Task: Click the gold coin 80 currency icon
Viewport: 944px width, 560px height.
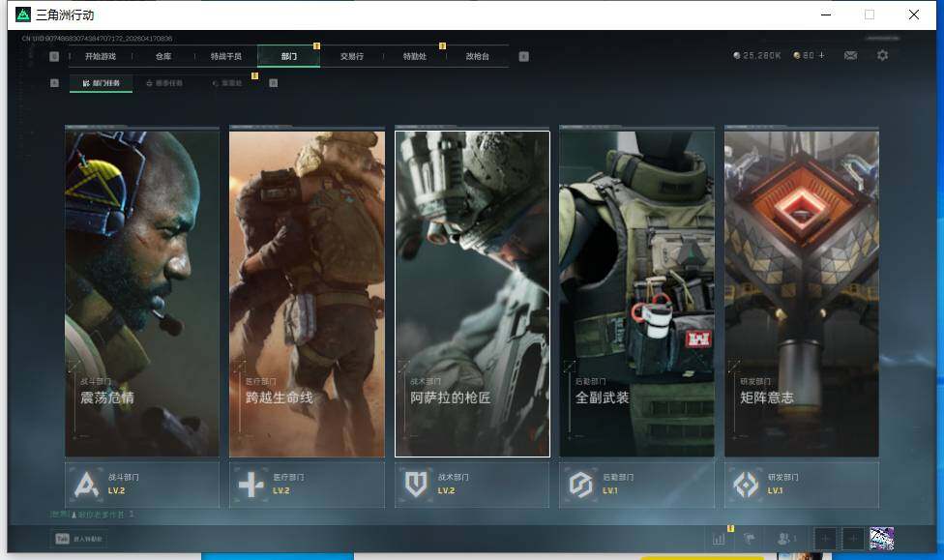Action: pyautogui.click(x=797, y=55)
